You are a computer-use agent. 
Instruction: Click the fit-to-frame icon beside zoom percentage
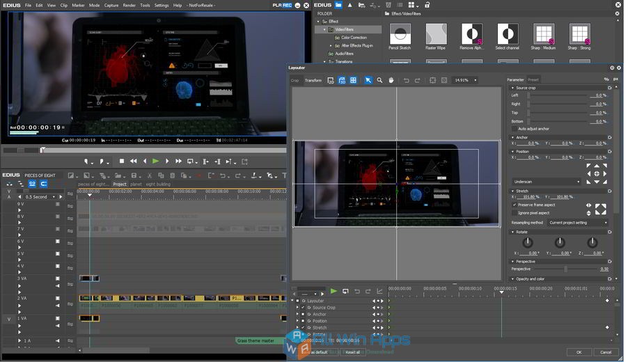tap(444, 80)
